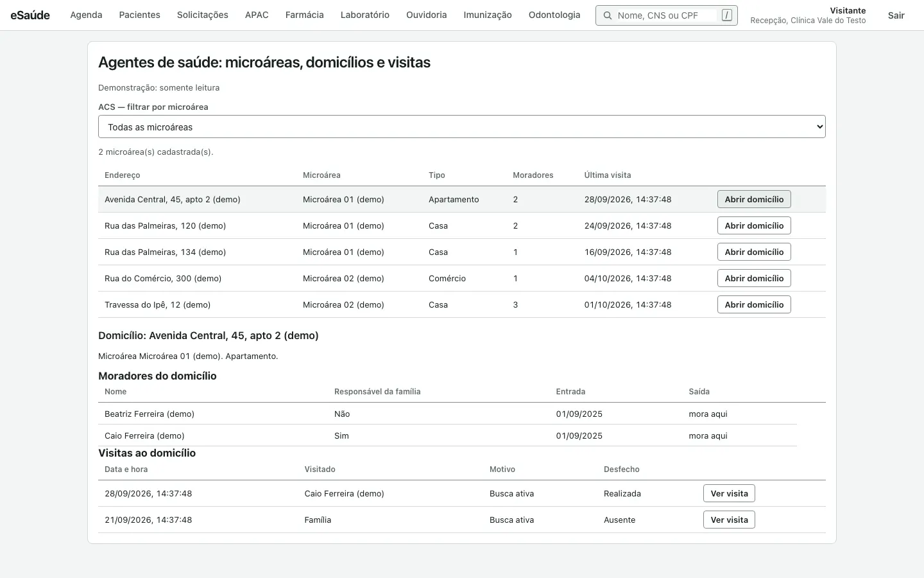This screenshot has height=578, width=924.
Task: Select the Avenida Central, 45 address row
Action: coord(462,199)
